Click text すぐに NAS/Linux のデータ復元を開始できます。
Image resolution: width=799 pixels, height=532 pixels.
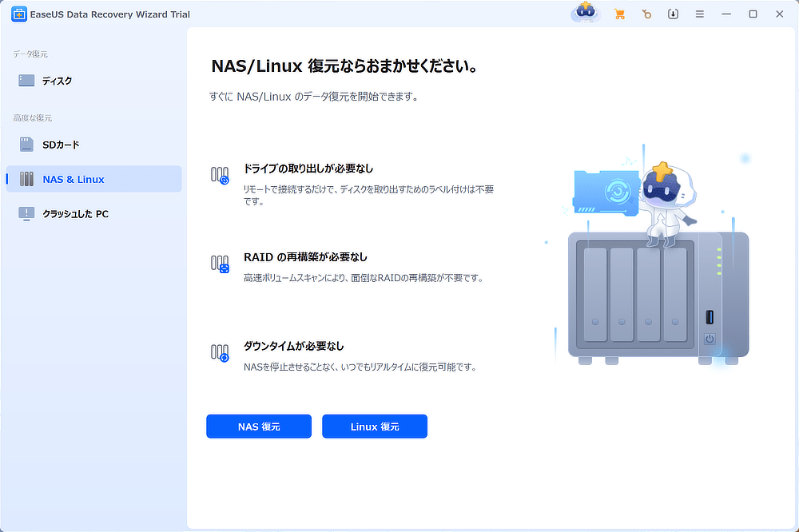(x=313, y=97)
